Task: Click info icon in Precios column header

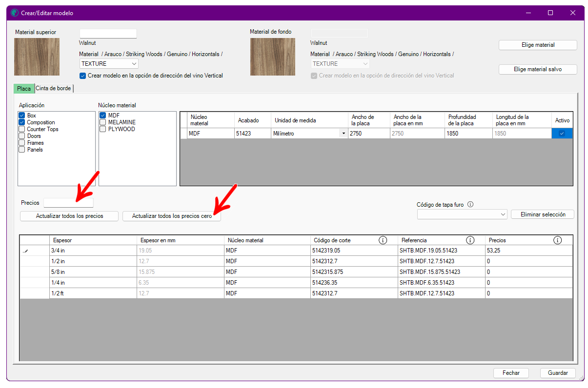Action: coord(557,240)
